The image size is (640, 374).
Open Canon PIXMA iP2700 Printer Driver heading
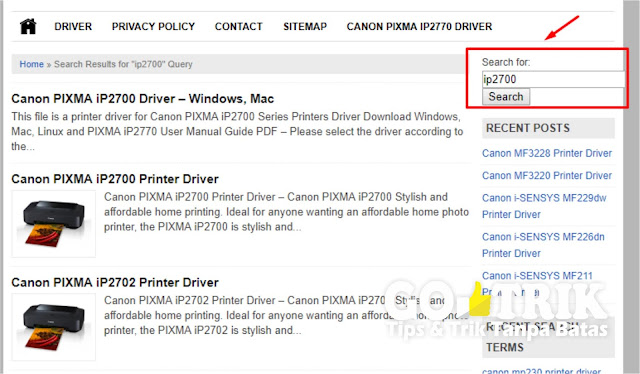[115, 179]
